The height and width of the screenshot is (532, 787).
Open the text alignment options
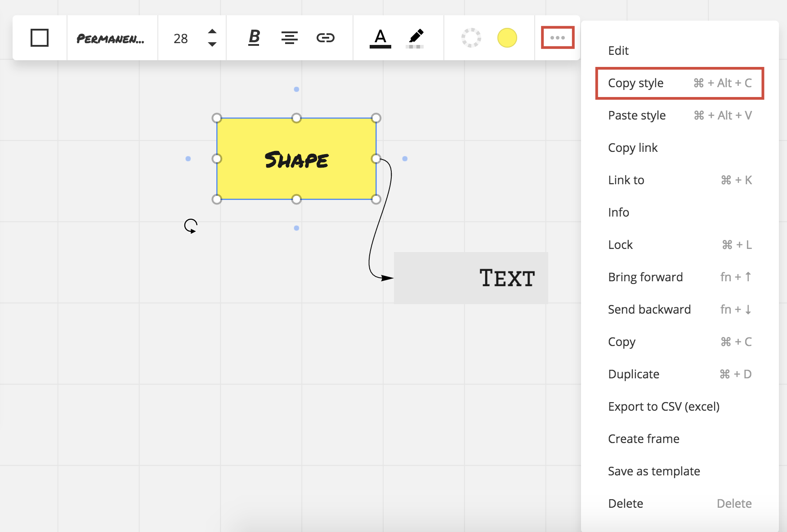click(x=289, y=38)
